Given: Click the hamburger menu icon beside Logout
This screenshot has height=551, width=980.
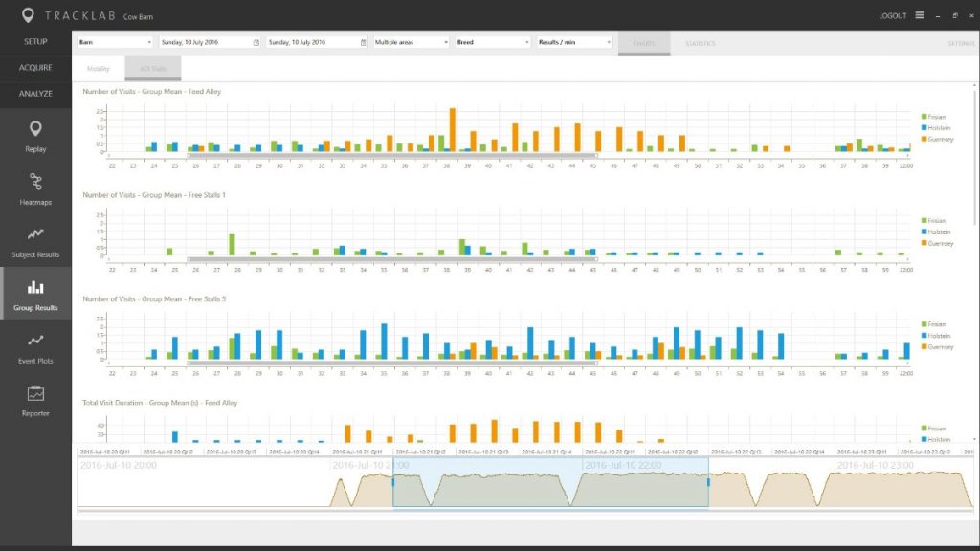Looking at the screenshot, I should tap(920, 15).
